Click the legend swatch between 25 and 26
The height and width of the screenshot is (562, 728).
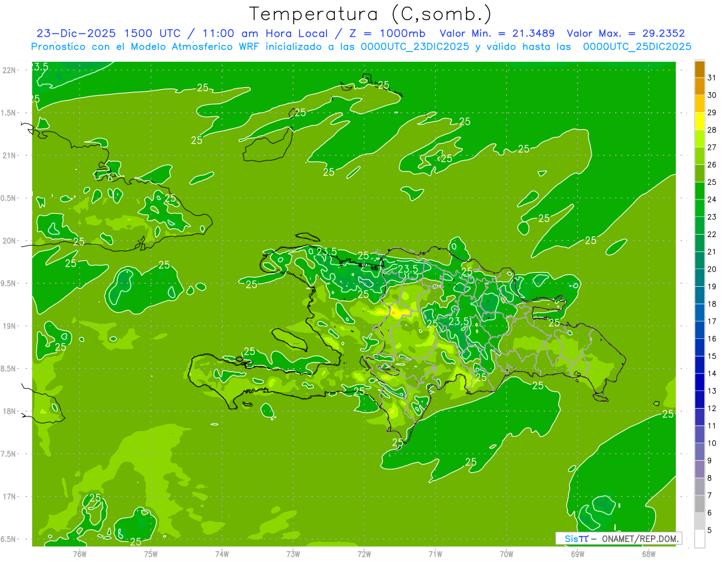pyautogui.click(x=699, y=173)
